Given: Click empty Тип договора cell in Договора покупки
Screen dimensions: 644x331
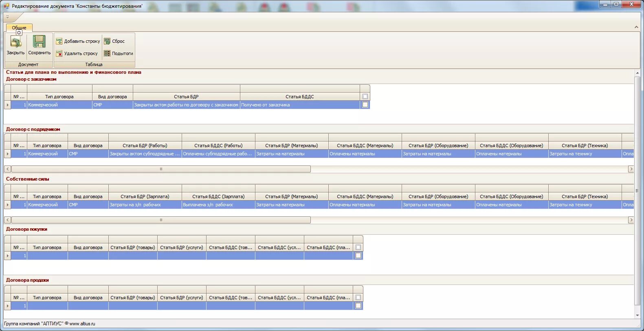Looking at the screenshot, I should pyautogui.click(x=47, y=256).
